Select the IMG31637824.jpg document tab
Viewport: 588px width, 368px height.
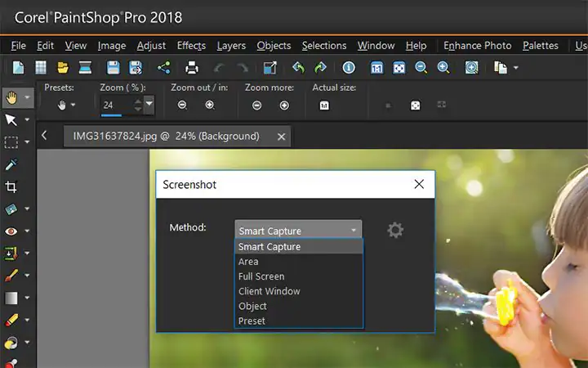177,137
